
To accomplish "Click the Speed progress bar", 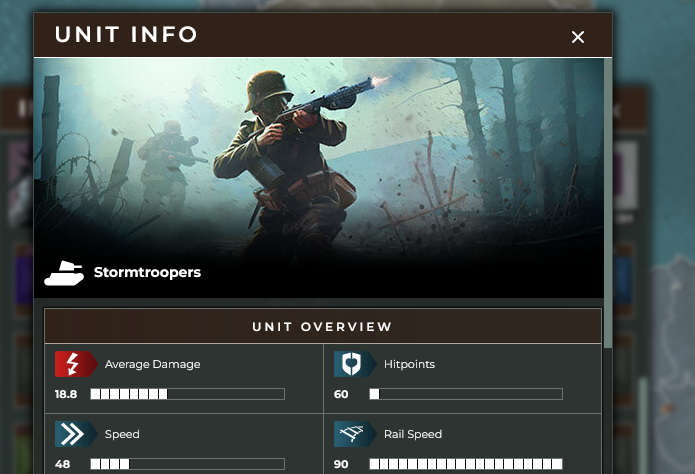I will pos(187,464).
